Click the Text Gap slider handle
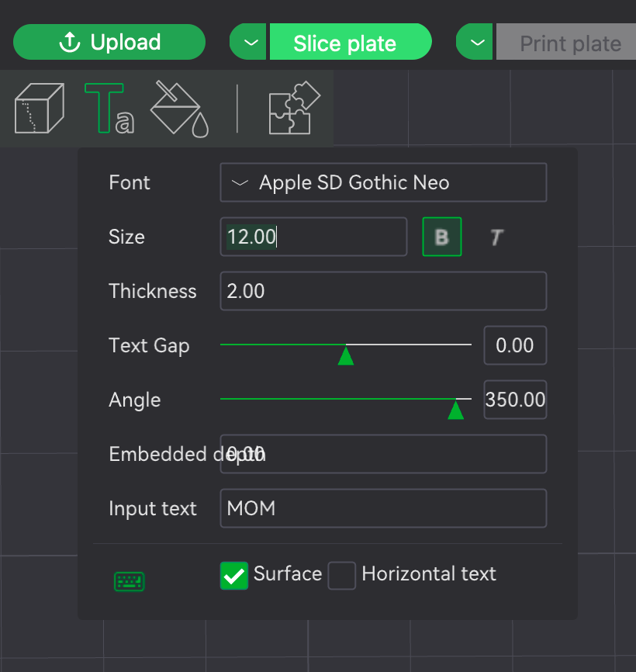The width and height of the screenshot is (636, 672). [x=346, y=355]
